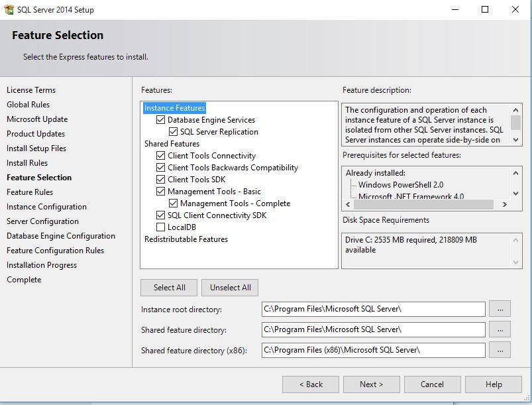This screenshot has width=532, height=405.
Task: Click the prerequisites horizontal scrollbar thumb
Action: (x=423, y=204)
